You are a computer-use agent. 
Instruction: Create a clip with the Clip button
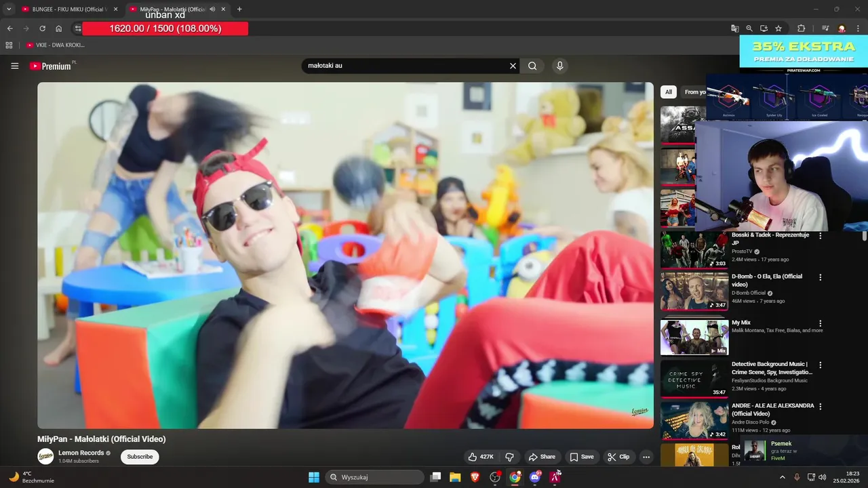pos(618,457)
